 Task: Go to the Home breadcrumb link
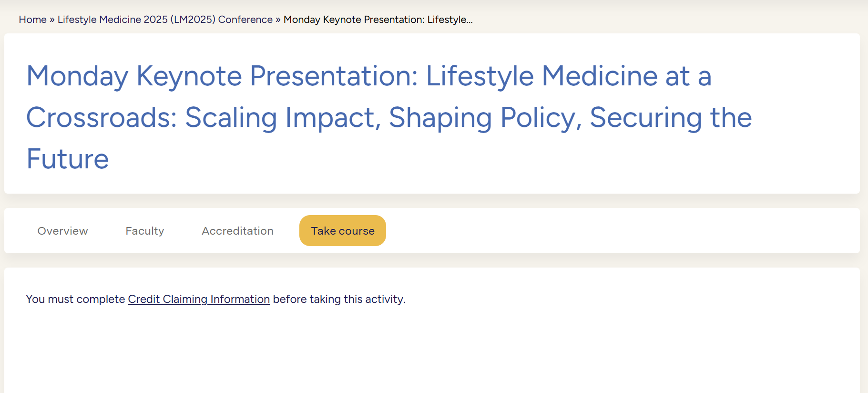[32, 20]
